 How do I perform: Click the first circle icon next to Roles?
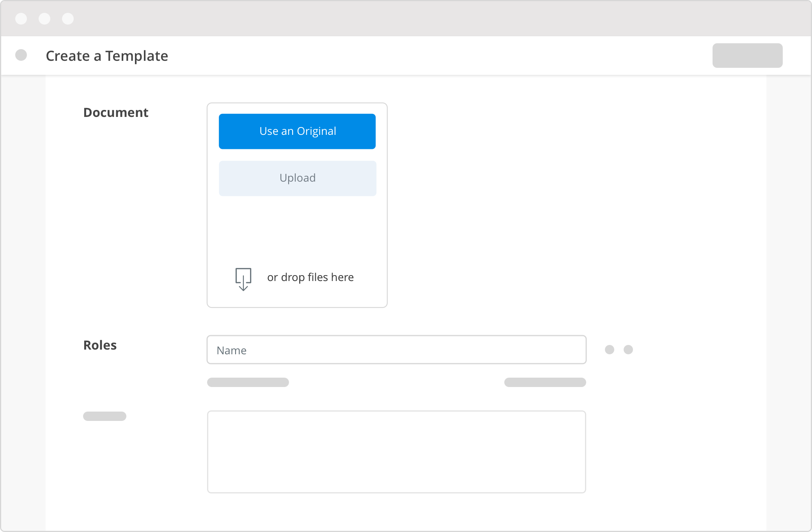click(610, 349)
